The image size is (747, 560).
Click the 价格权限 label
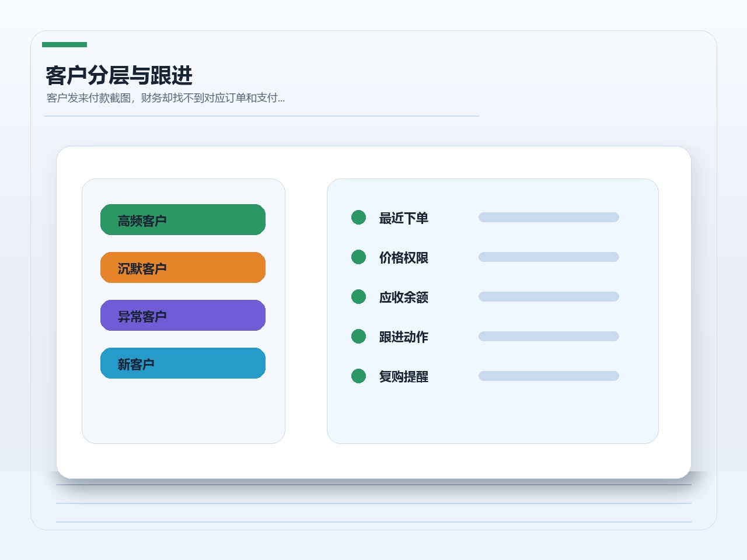pyautogui.click(x=404, y=258)
